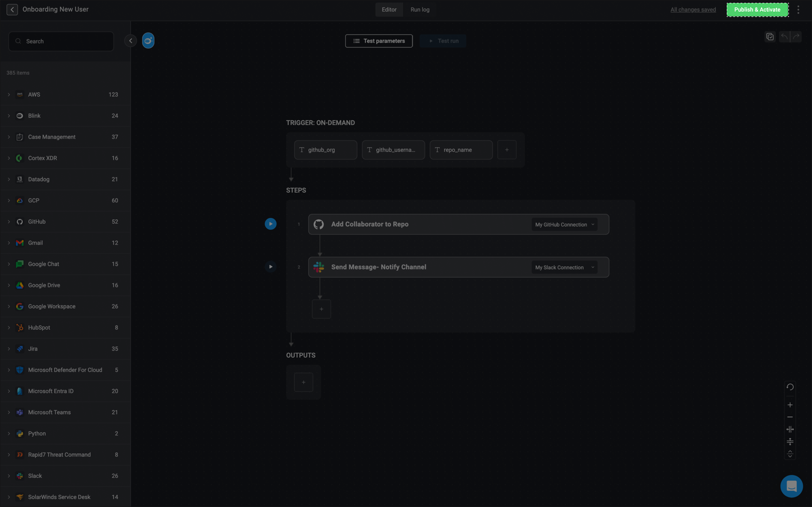Viewport: 812px width, 507px height.
Task: Click the Gmail icon in the list
Action: (20, 243)
